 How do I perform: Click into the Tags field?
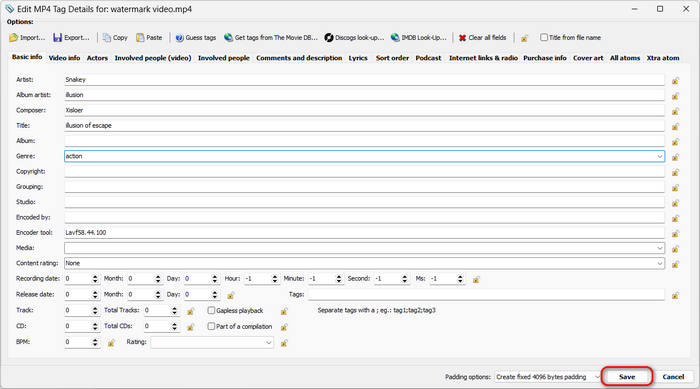(x=486, y=294)
